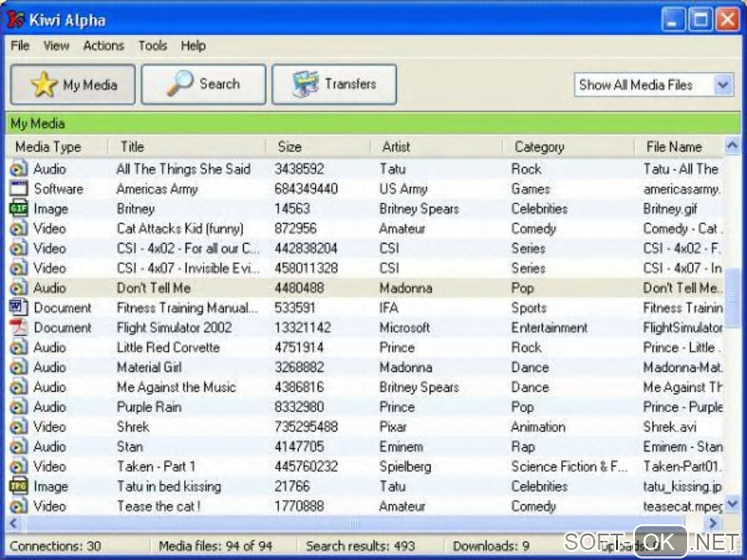Click the 'Connections: 30' status entry
Screen dimensions: 747x560
[55, 546]
